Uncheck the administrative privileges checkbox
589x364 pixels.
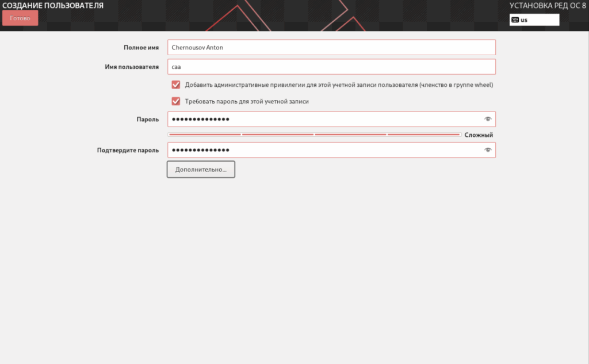176,85
